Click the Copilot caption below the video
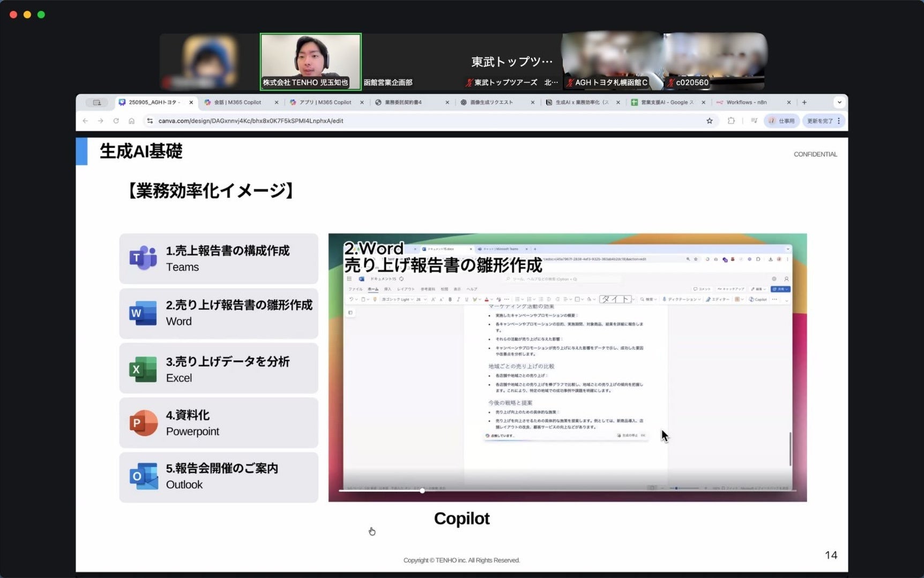The height and width of the screenshot is (578, 924). coord(461,518)
